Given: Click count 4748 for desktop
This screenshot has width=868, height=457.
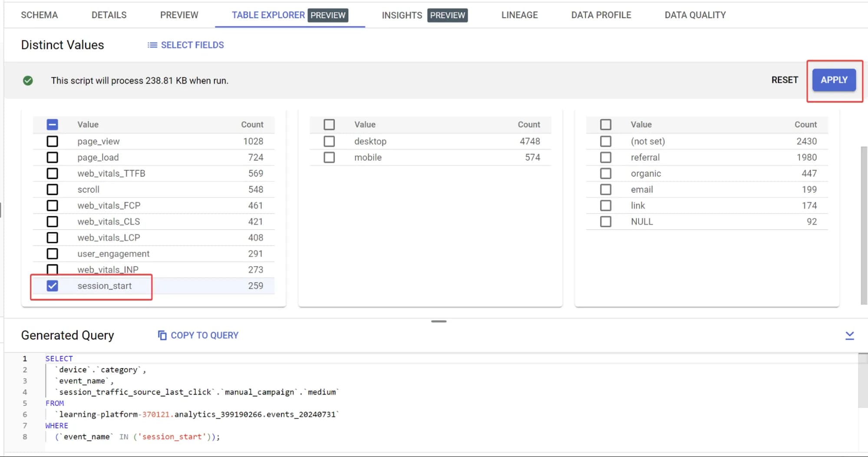Looking at the screenshot, I should pyautogui.click(x=530, y=141).
